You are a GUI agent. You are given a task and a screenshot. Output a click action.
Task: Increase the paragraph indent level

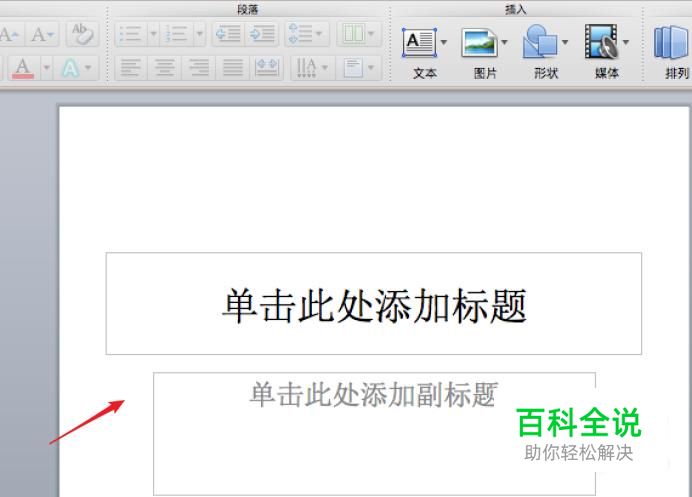point(262,34)
